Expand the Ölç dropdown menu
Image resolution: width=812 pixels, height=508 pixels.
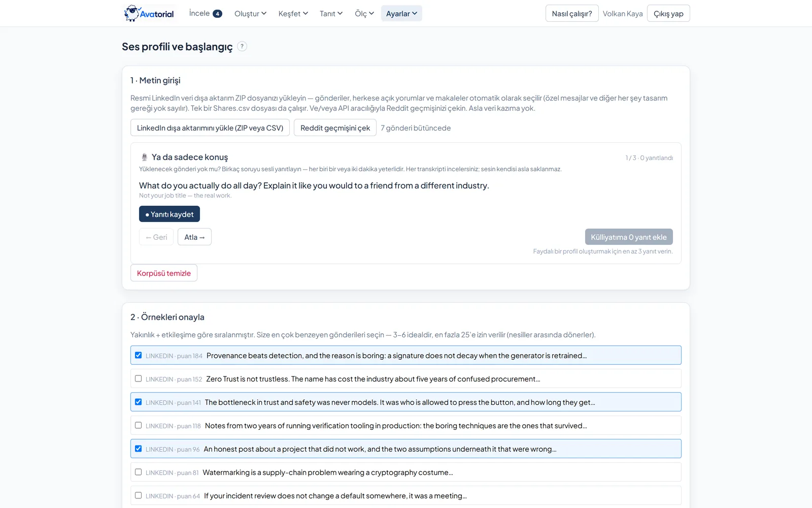point(364,14)
